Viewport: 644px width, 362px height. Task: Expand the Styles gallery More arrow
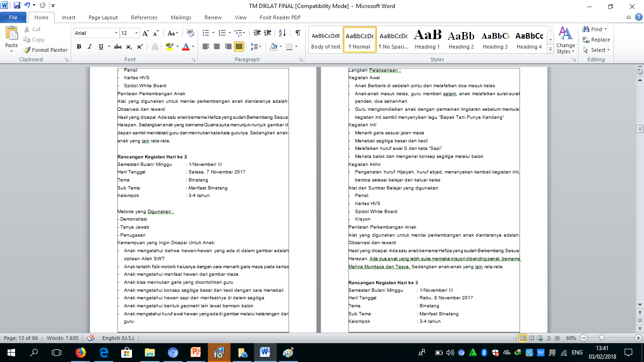coord(550,49)
